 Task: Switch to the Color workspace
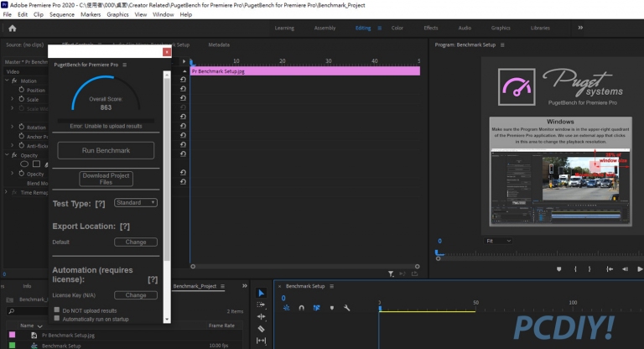point(397,28)
